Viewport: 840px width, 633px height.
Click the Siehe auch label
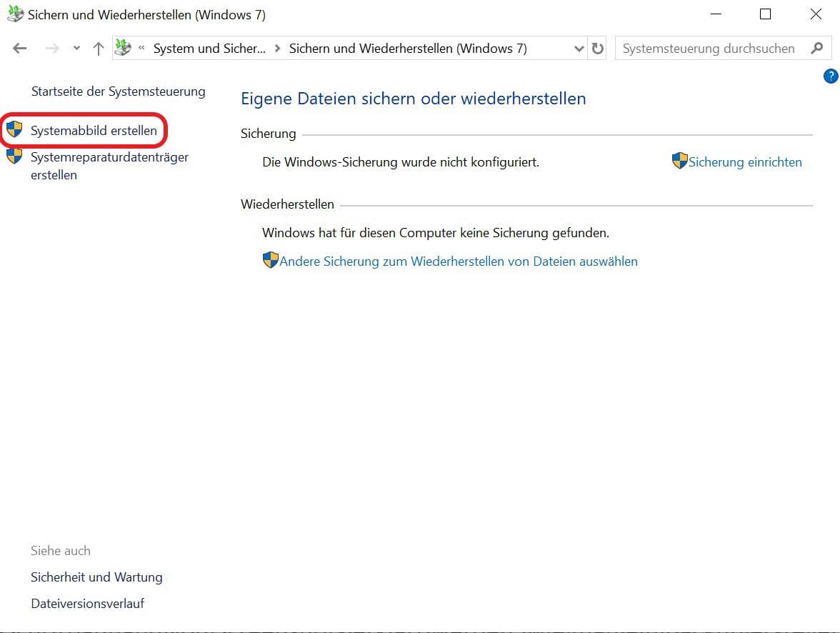click(x=61, y=551)
